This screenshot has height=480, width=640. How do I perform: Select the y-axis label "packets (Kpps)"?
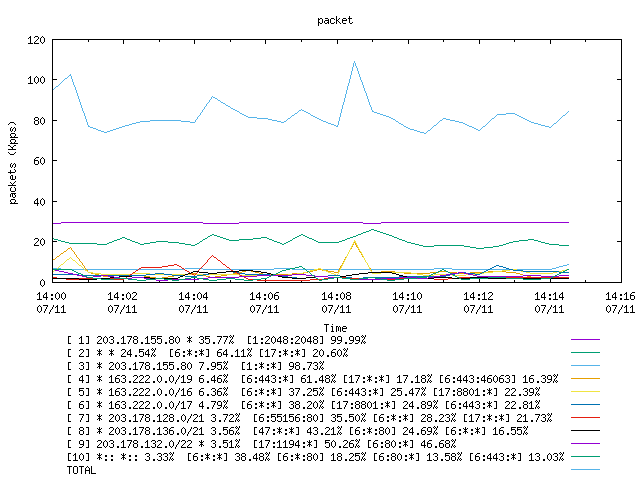[x=13, y=163]
